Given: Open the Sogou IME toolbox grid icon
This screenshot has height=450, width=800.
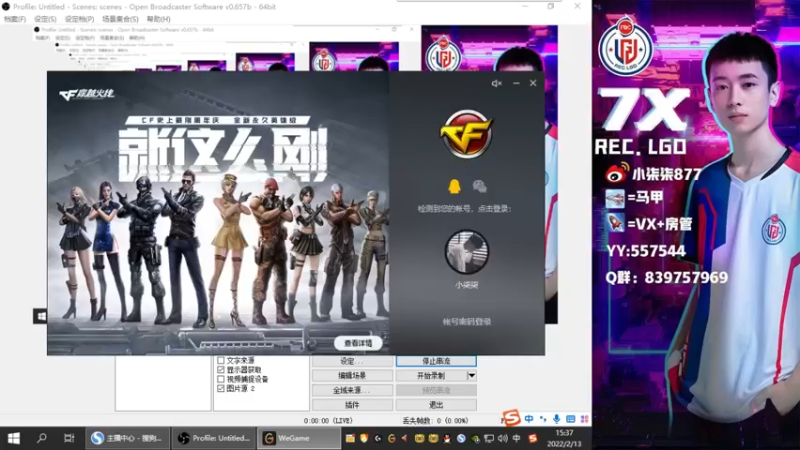Looking at the screenshot, I should (585, 419).
